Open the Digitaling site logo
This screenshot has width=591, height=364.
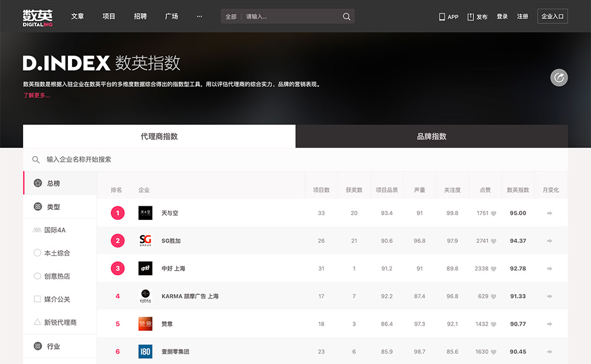coord(37,18)
